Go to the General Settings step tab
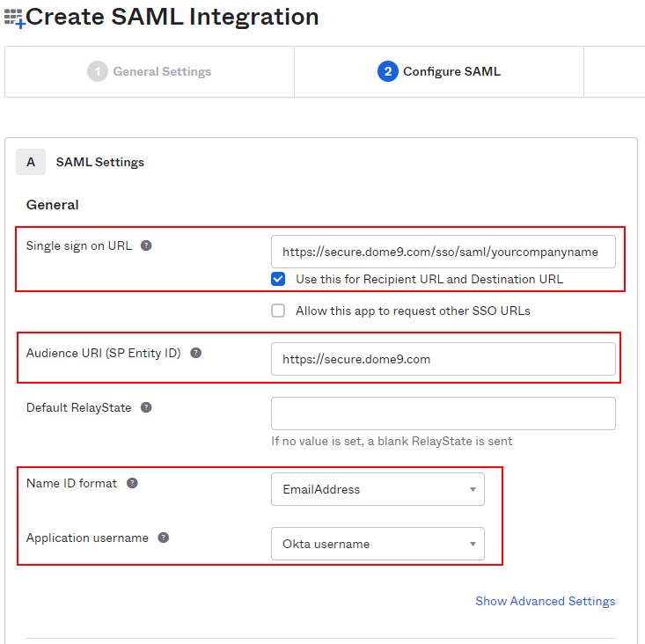Screen dimensions: 645x644 [150, 71]
